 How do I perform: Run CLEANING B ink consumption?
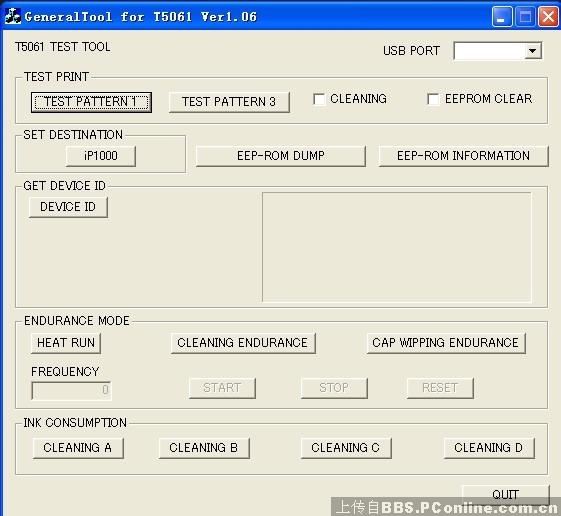[x=204, y=448]
